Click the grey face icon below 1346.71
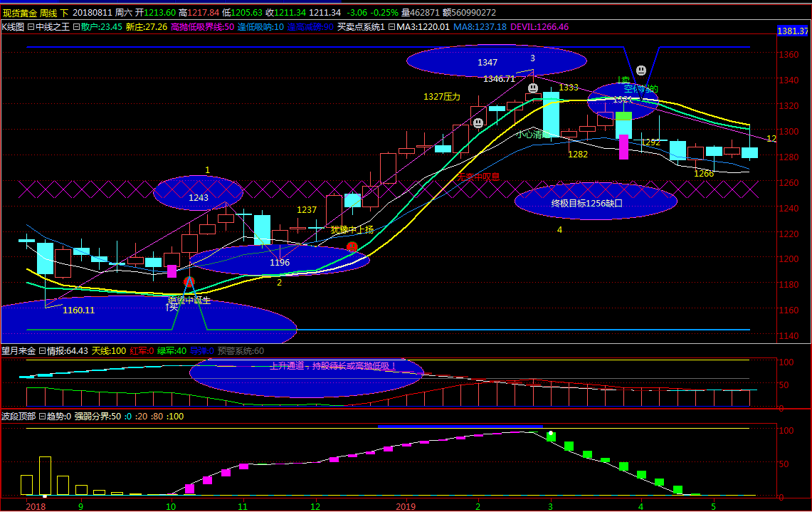Image resolution: width=812 pixels, height=512 pixels. click(533, 88)
